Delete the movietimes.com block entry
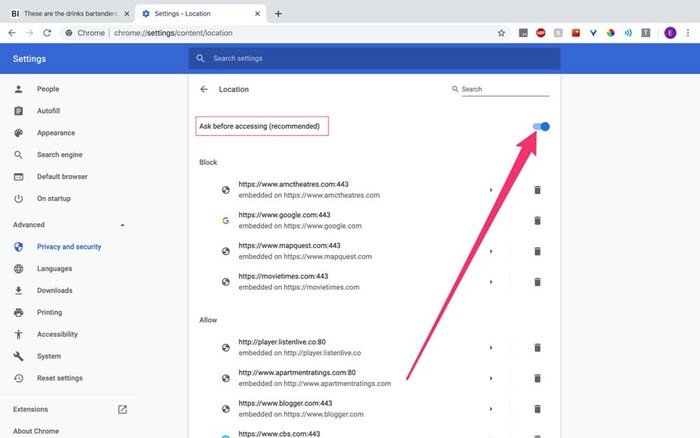 538,282
